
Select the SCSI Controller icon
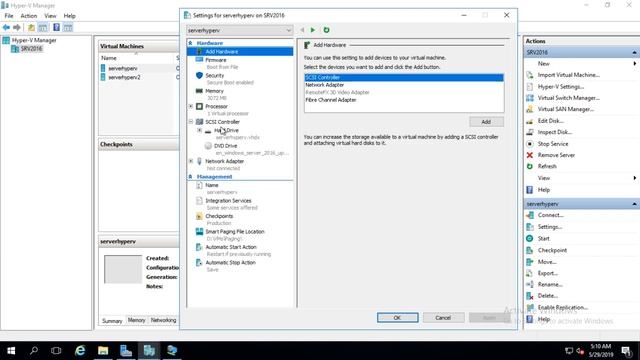(x=199, y=122)
